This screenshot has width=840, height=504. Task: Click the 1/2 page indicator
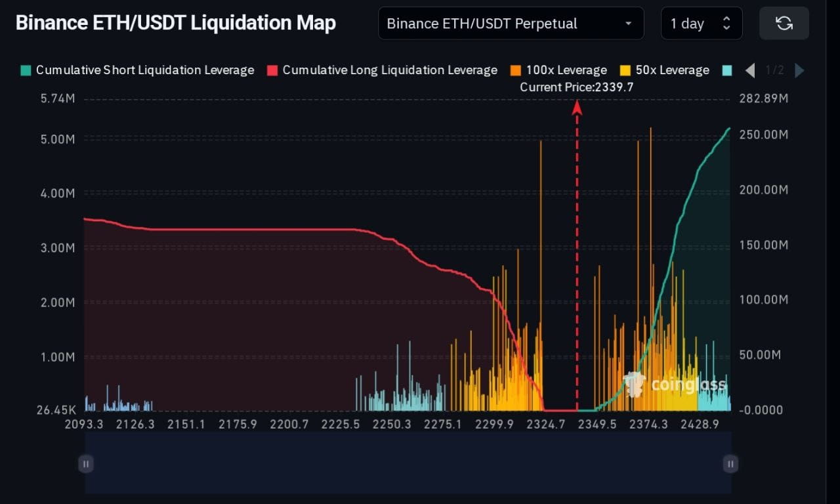(775, 70)
